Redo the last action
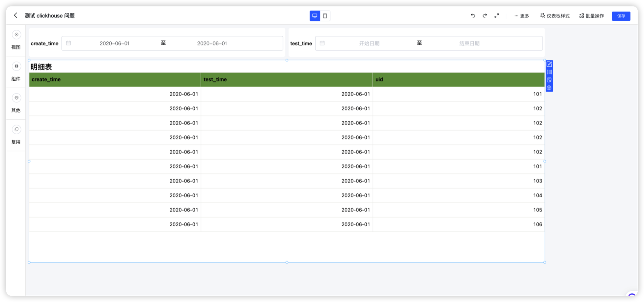Viewport: 644px width, 302px height. 485,15
